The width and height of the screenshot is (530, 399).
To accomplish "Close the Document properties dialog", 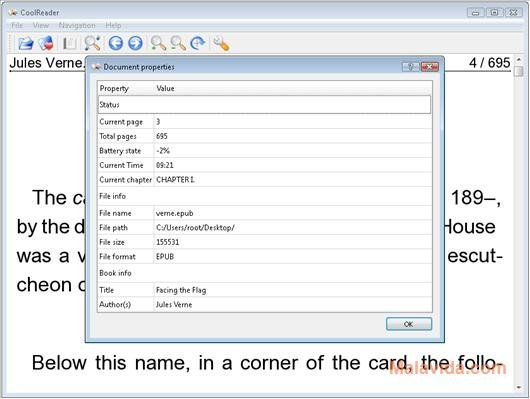I will click(430, 67).
